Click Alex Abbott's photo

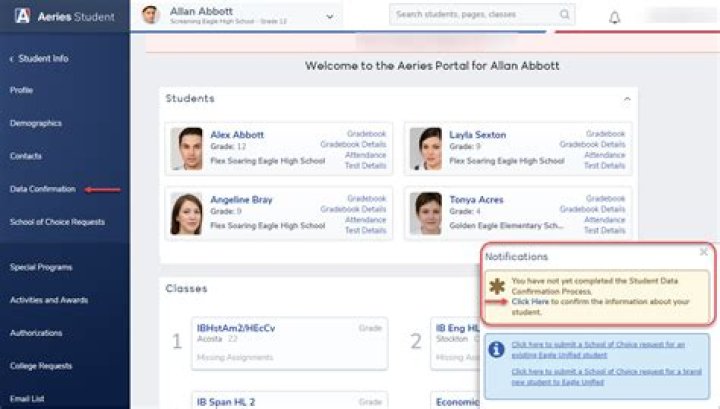pos(186,149)
